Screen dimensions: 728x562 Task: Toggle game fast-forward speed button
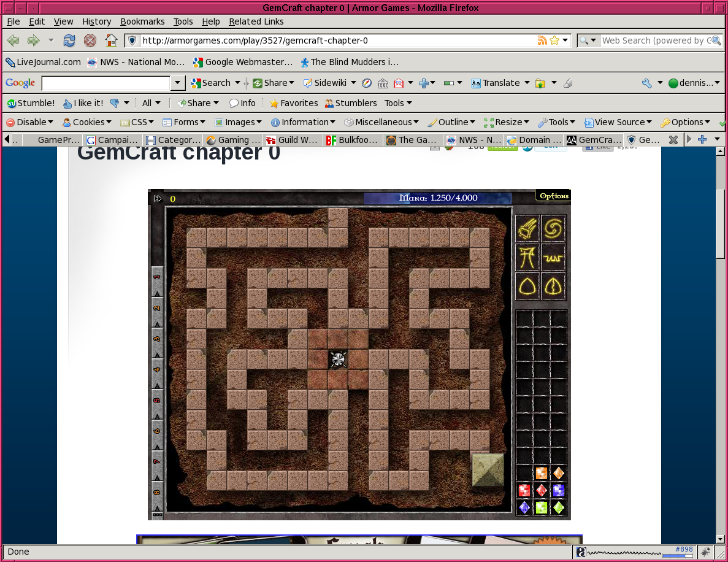158,198
